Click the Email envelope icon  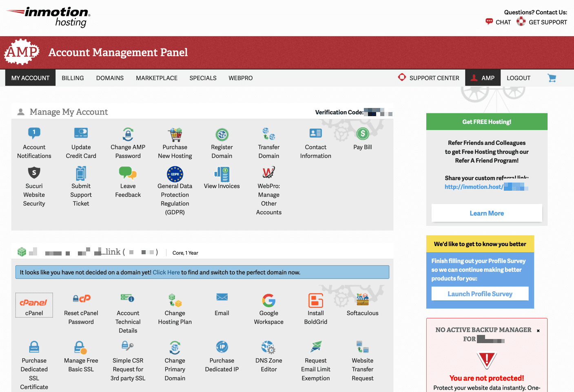[x=222, y=297]
